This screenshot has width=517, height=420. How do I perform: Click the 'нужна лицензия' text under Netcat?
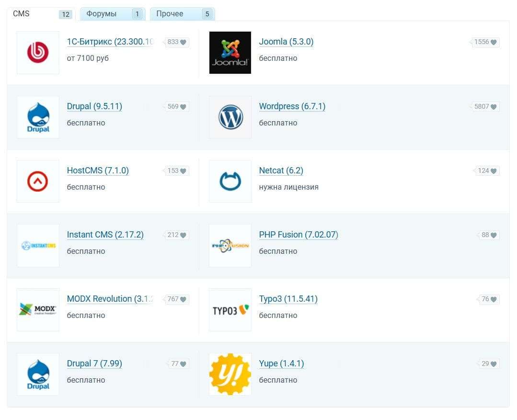pos(289,187)
